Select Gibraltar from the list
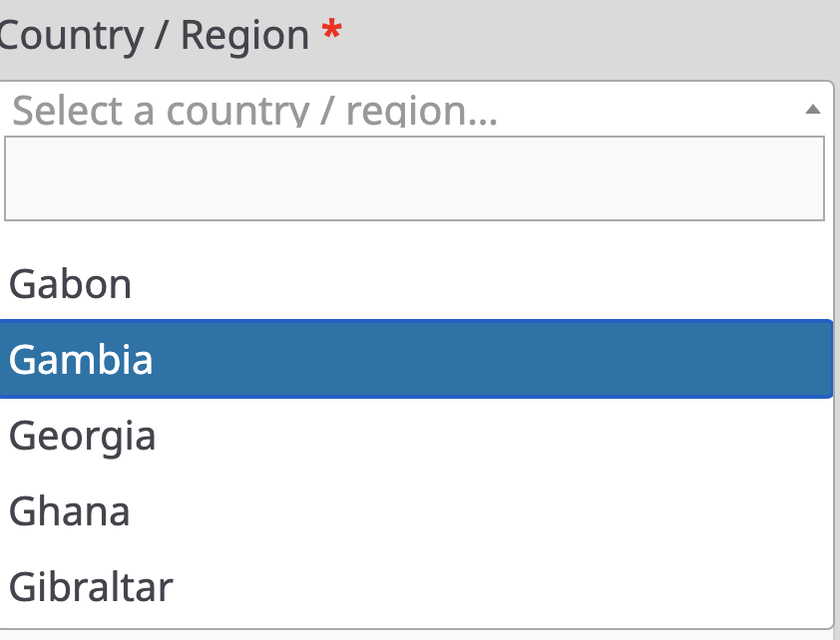The width and height of the screenshot is (840, 640). pyautogui.click(x=91, y=586)
